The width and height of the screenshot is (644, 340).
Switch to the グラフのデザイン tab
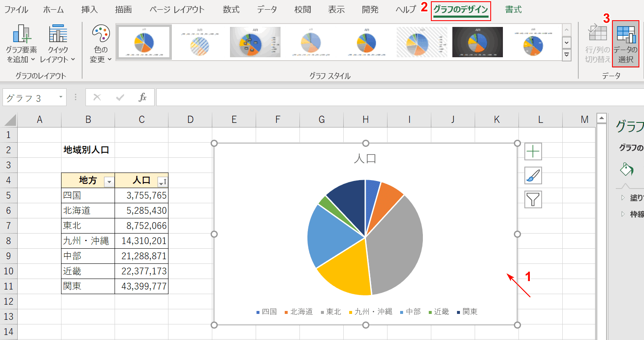[x=461, y=10]
